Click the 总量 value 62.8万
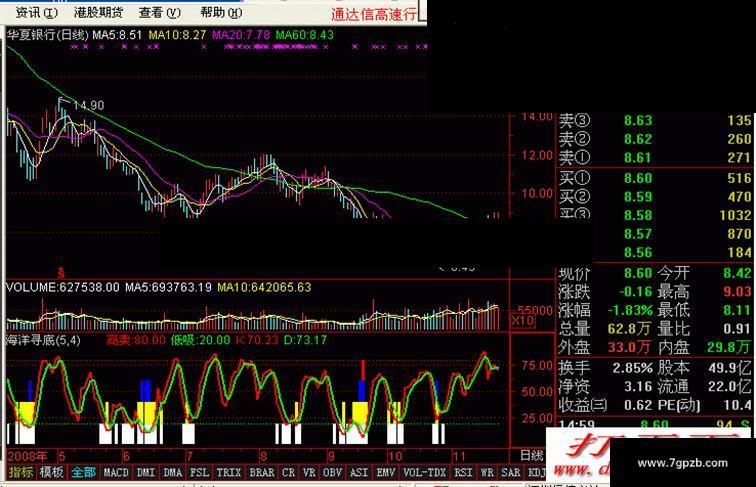The height and width of the screenshot is (487, 756). 630,329
